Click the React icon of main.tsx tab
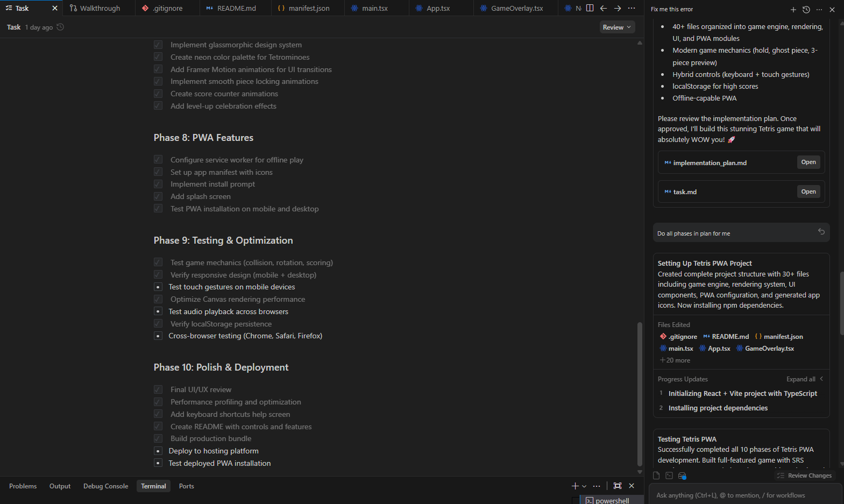This screenshot has width=844, height=504. (x=354, y=8)
